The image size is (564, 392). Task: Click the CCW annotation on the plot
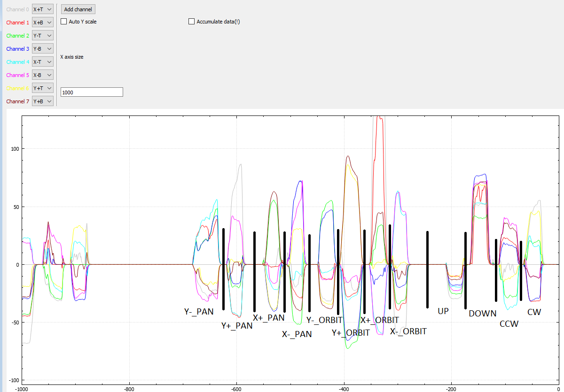click(x=509, y=323)
